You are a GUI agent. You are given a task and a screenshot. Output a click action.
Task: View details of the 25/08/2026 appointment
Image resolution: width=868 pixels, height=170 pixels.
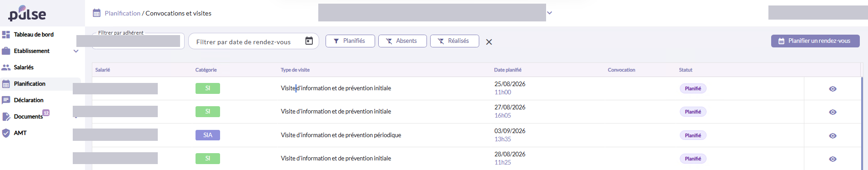[x=833, y=89]
